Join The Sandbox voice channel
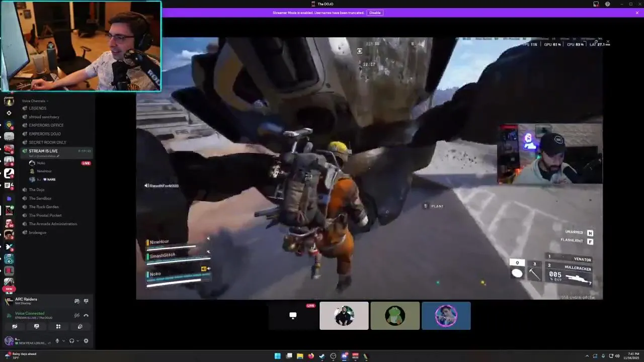This screenshot has width=644, height=362. click(40, 198)
